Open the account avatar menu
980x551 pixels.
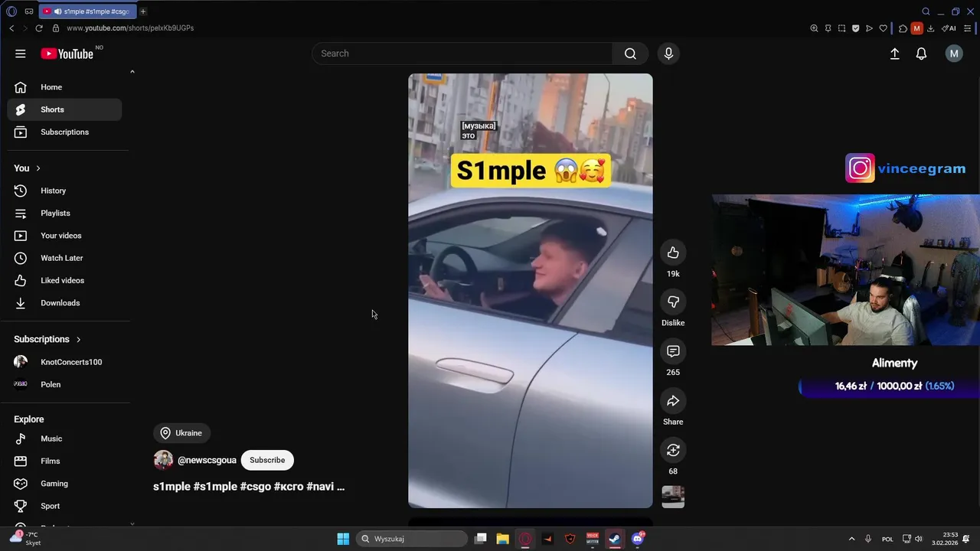(x=954, y=54)
